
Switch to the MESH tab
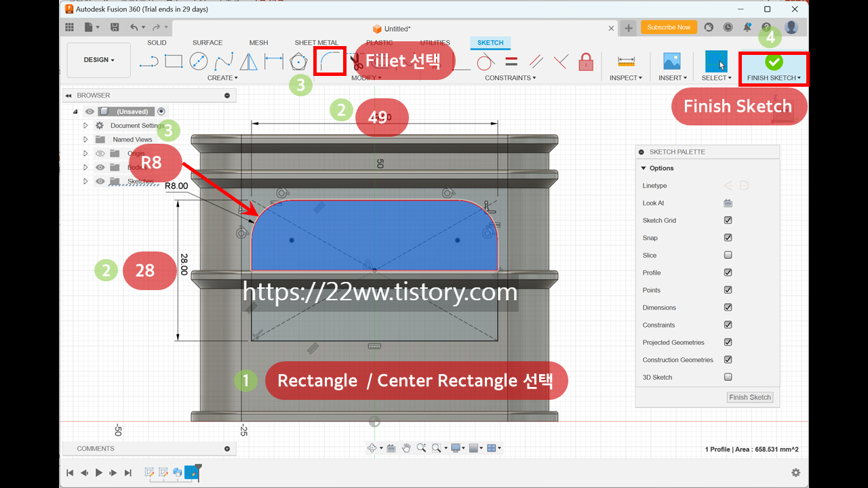click(x=258, y=43)
